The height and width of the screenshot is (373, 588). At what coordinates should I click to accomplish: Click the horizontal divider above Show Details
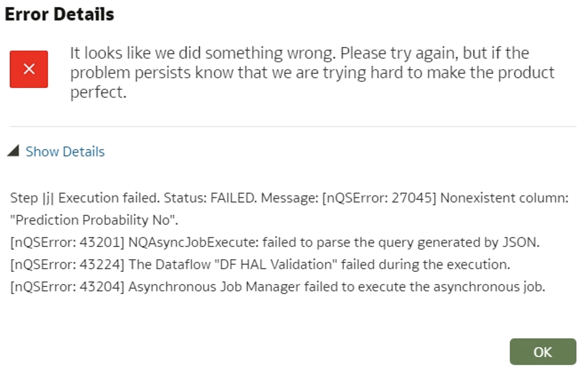coord(293,127)
